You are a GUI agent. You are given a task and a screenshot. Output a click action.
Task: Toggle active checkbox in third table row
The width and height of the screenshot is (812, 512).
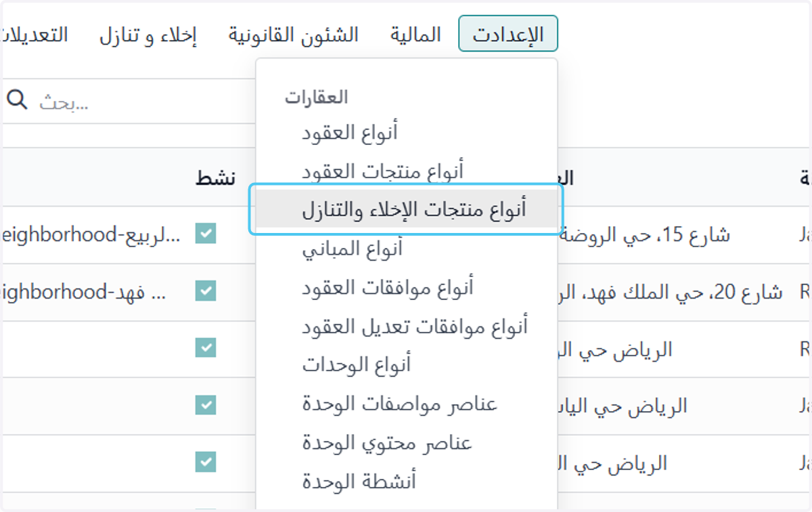tap(206, 348)
